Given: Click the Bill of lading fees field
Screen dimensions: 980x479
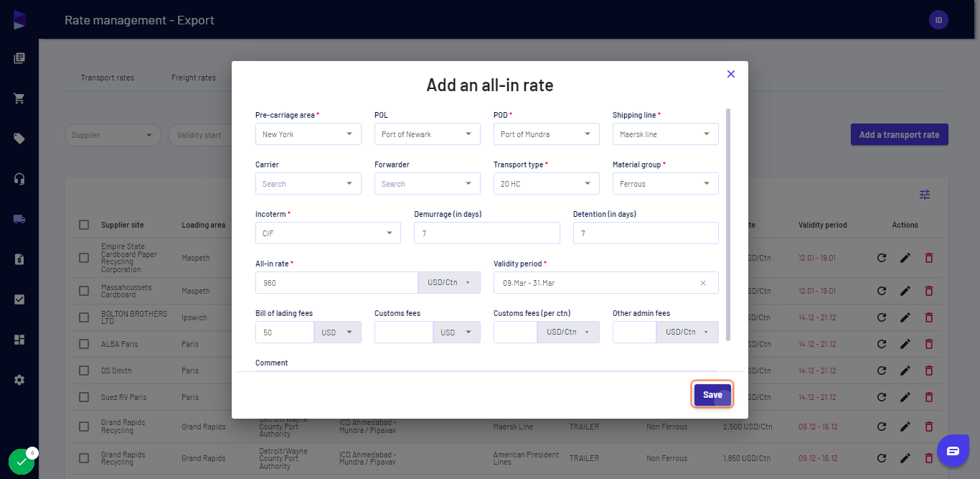Looking at the screenshot, I should pos(285,332).
